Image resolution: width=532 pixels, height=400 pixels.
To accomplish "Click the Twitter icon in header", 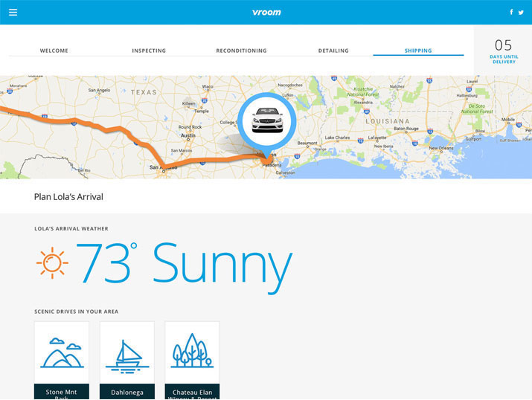I will pos(521,12).
